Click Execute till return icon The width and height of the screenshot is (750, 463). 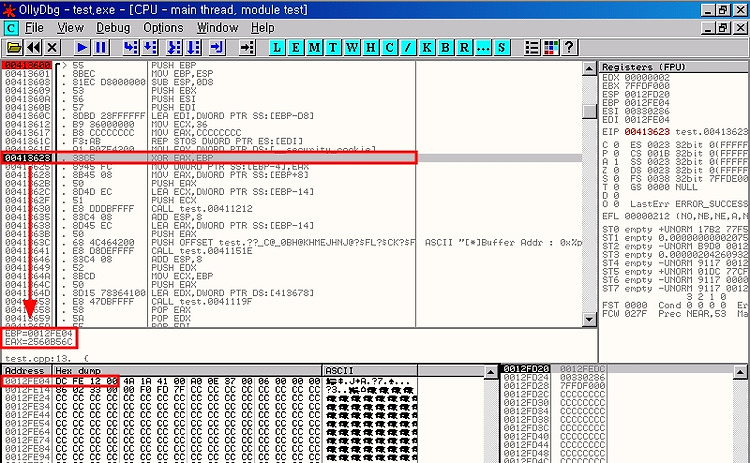tap(217, 47)
